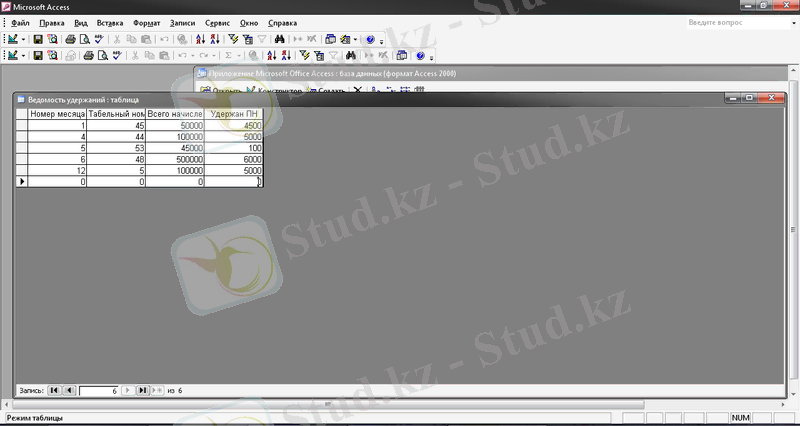Click Конструктор in the database window behind
800x426 pixels.
coord(275,91)
